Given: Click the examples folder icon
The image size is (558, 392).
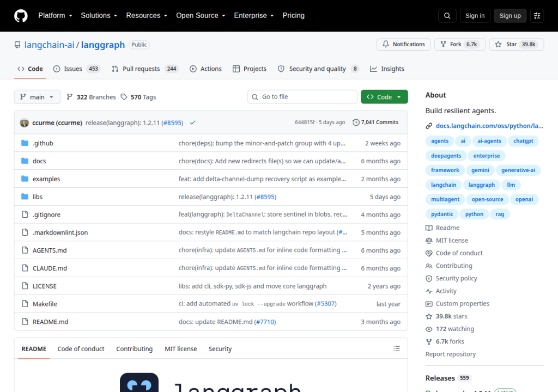Looking at the screenshot, I should [25, 179].
